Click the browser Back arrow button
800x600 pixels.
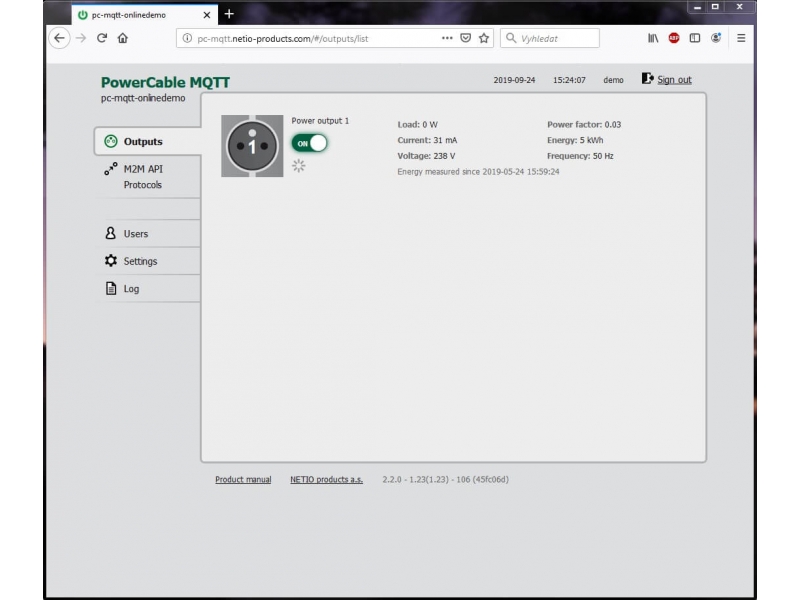pyautogui.click(x=59, y=38)
